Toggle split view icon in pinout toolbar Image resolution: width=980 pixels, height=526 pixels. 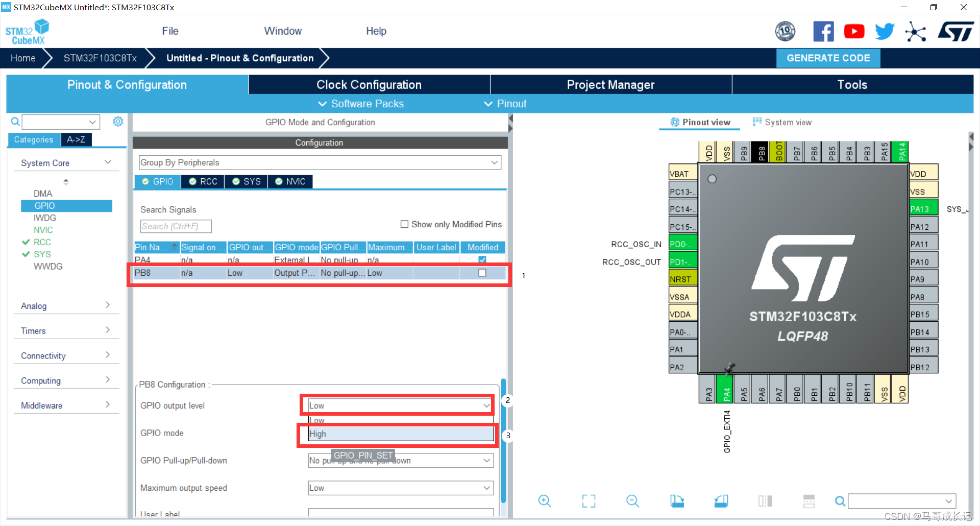point(765,501)
